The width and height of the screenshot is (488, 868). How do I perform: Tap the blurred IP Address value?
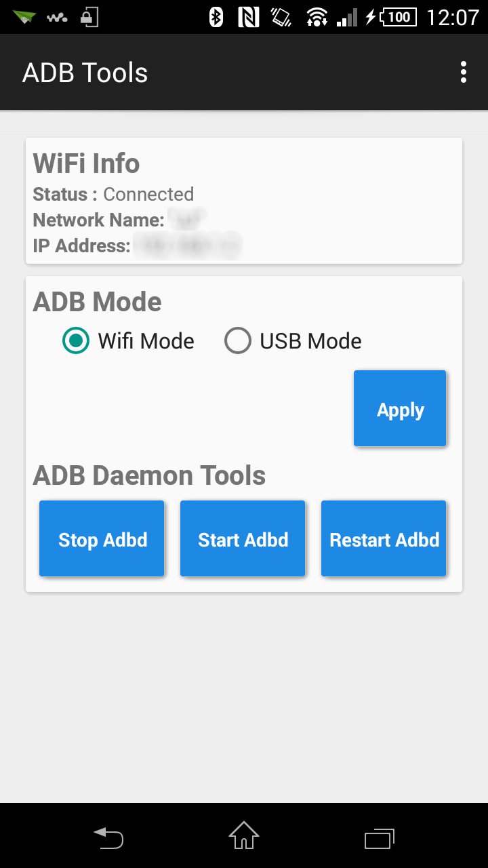188,245
